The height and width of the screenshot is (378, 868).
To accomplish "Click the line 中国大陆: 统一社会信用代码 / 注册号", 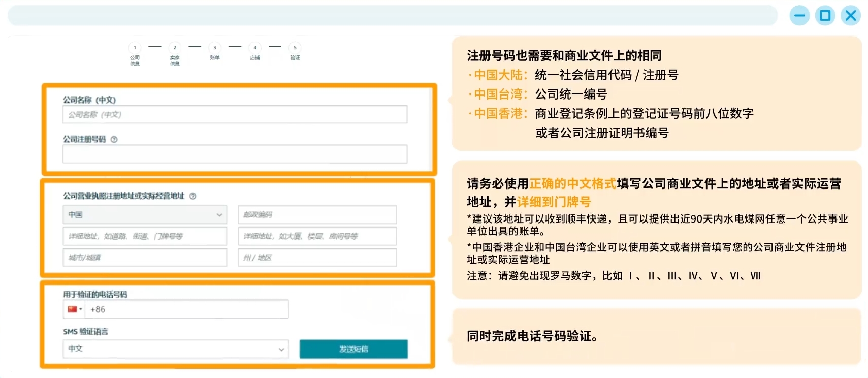I will point(573,75).
